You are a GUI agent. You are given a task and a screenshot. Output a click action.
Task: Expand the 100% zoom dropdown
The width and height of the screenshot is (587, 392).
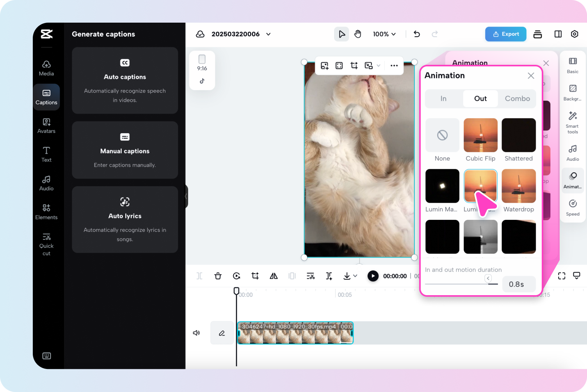(x=384, y=34)
